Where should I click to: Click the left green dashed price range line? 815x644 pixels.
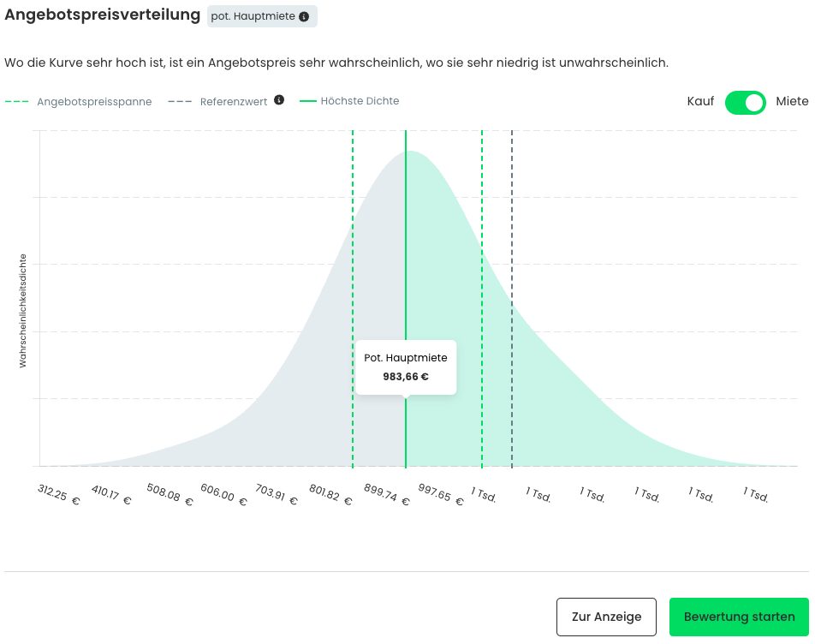pos(353,257)
